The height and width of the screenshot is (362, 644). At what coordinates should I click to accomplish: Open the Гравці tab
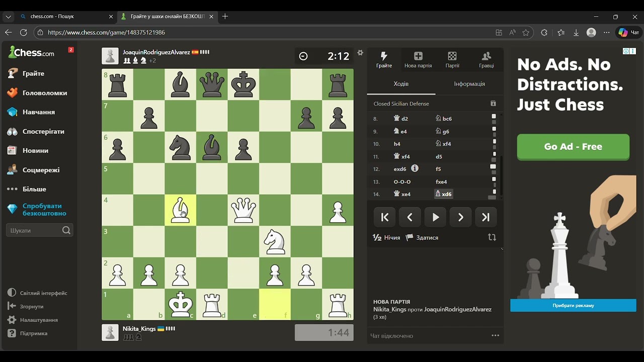(487, 59)
